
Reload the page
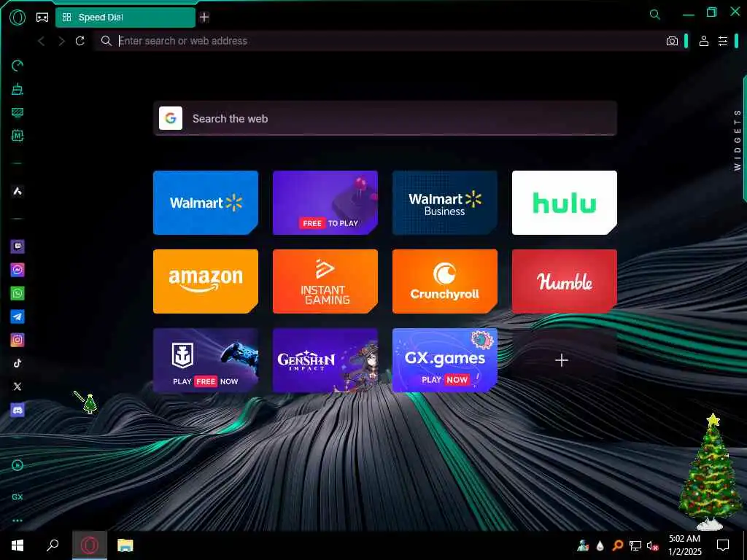pos(80,41)
